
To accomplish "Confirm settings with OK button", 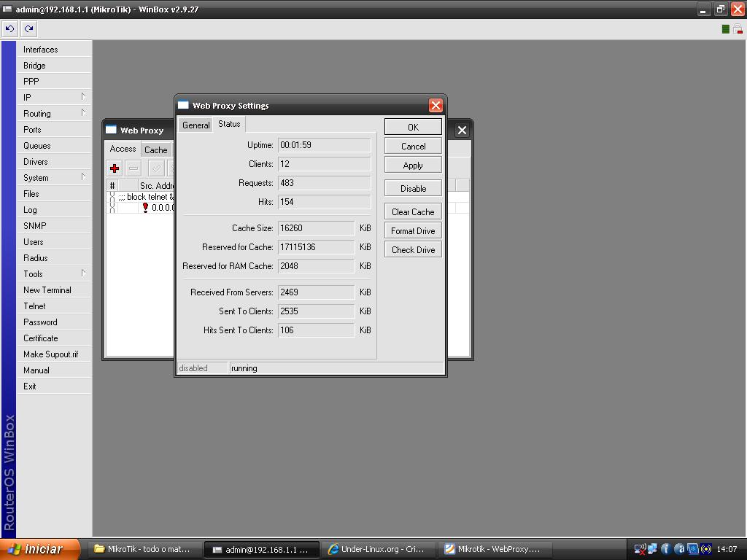I will click(x=413, y=127).
